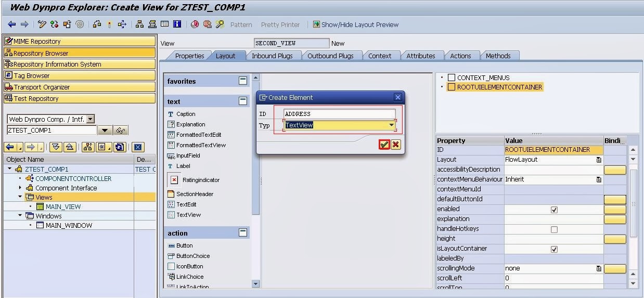Switch to the Attributes tab
The width and height of the screenshot is (644, 298).
[x=421, y=56]
